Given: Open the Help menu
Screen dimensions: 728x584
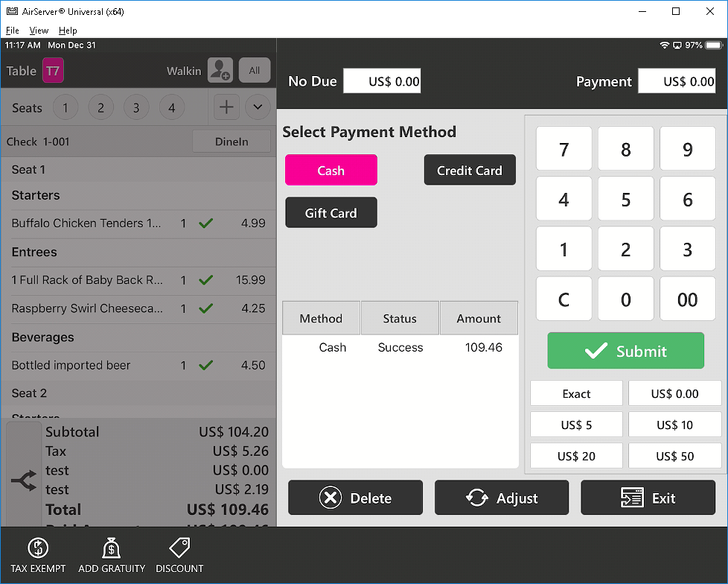Looking at the screenshot, I should 68,31.
